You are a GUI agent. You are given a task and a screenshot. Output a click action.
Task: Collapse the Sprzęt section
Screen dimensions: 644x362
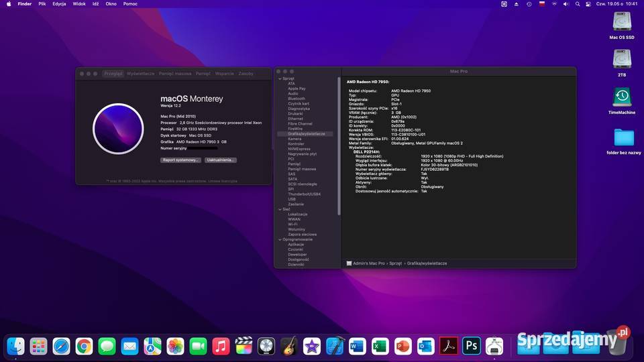click(280, 78)
